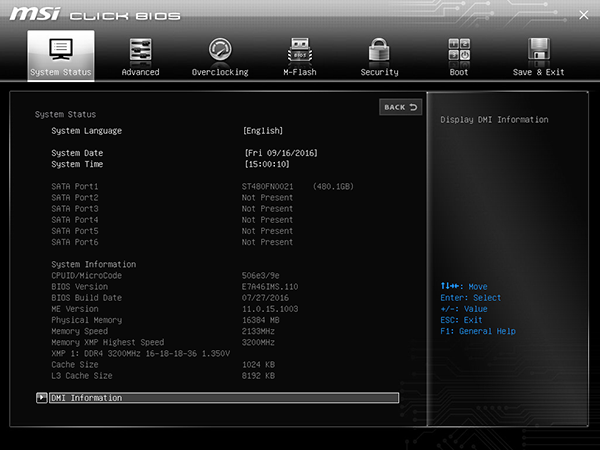
Task: Select the System Status tab label
Action: (x=61, y=72)
